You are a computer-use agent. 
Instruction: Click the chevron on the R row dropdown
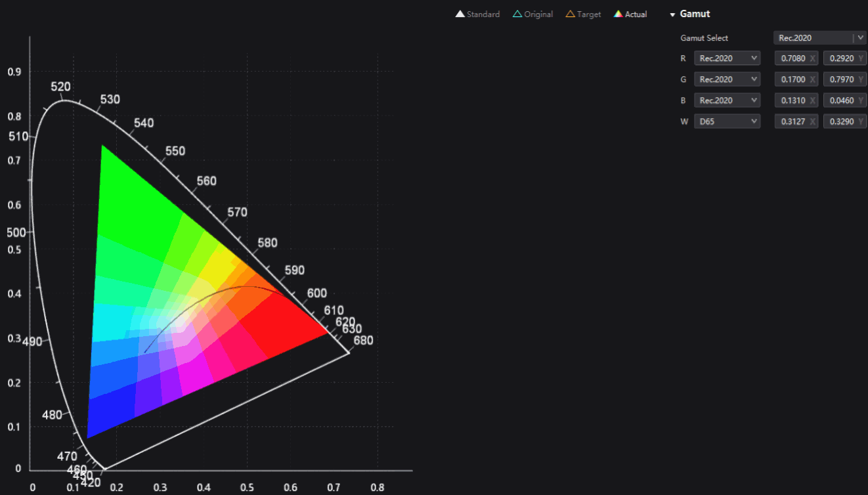[753, 58]
